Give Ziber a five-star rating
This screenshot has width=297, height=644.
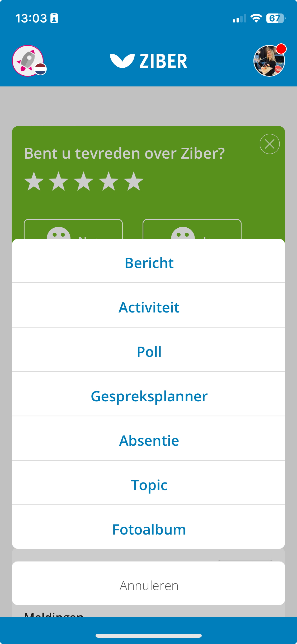pos(134,181)
